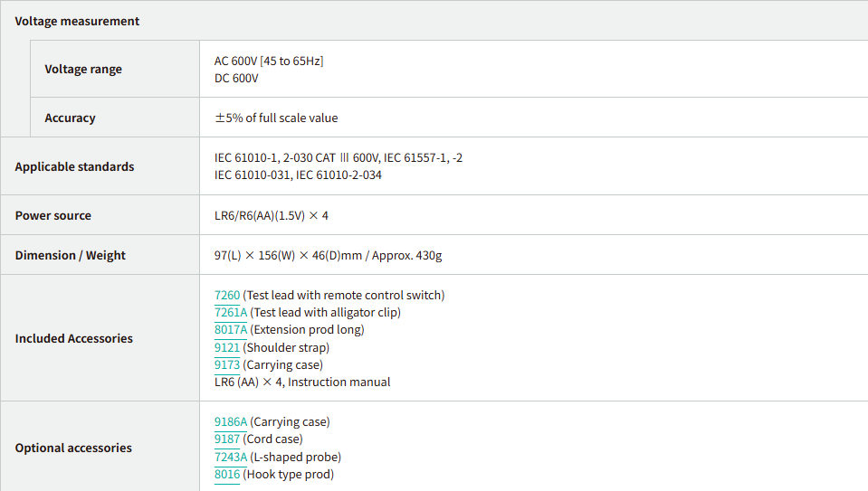Open the 9186A carrying case link
Image resolution: width=868 pixels, height=491 pixels.
tap(231, 421)
